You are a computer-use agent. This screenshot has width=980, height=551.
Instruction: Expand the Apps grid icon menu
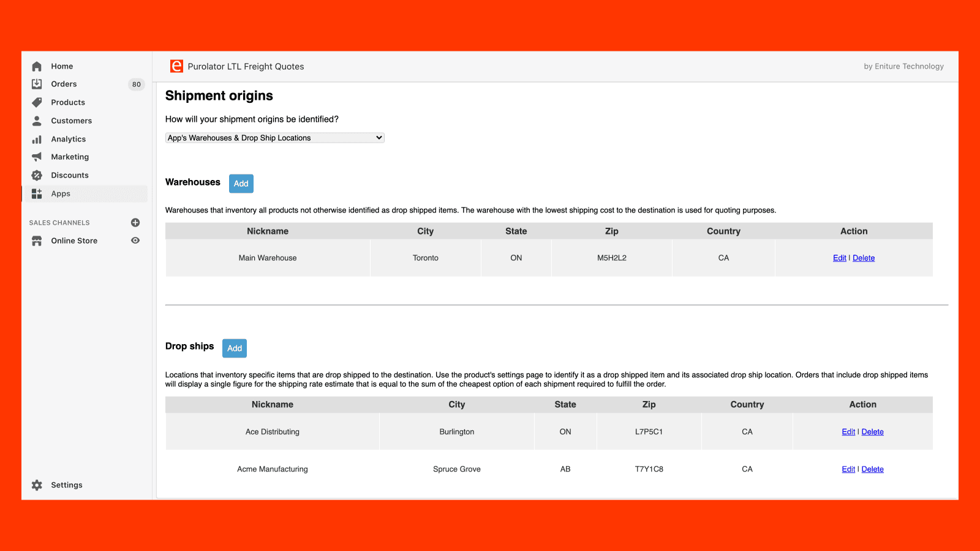pos(37,193)
